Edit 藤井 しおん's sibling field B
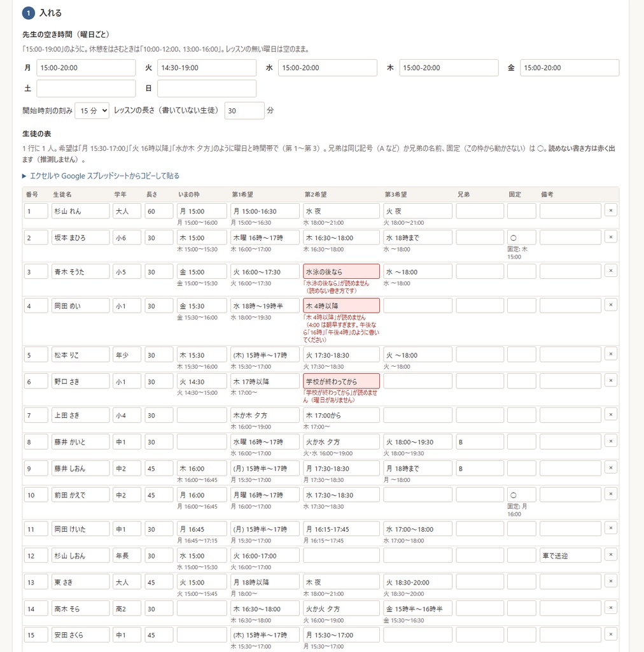This screenshot has width=644, height=652. [480, 468]
